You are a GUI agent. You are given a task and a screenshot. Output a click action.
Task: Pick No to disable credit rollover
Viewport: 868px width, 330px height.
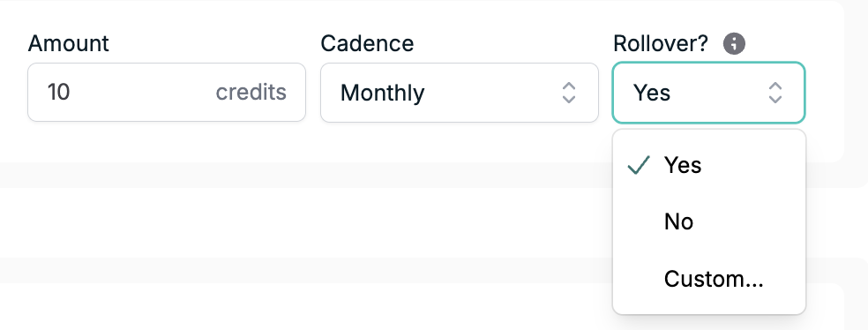pyautogui.click(x=709, y=222)
